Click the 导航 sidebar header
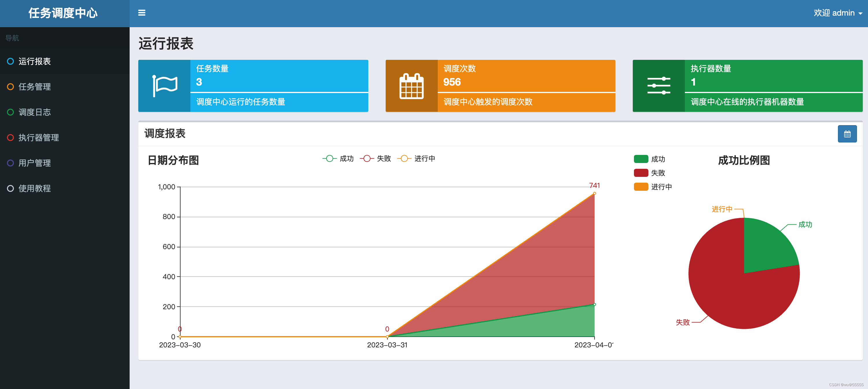868x389 pixels. (x=12, y=38)
